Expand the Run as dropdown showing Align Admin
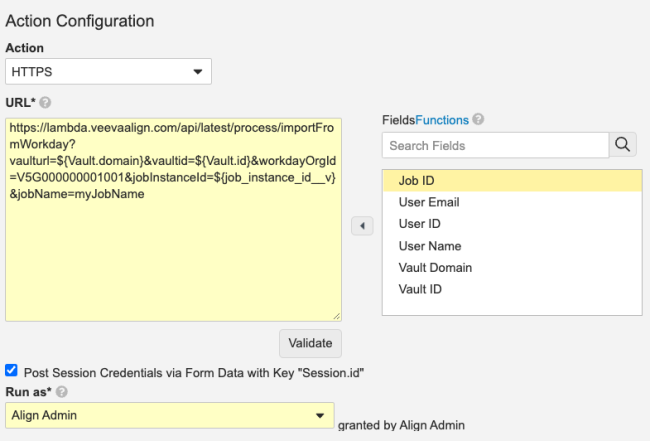This screenshot has height=441, width=650. (x=169, y=414)
